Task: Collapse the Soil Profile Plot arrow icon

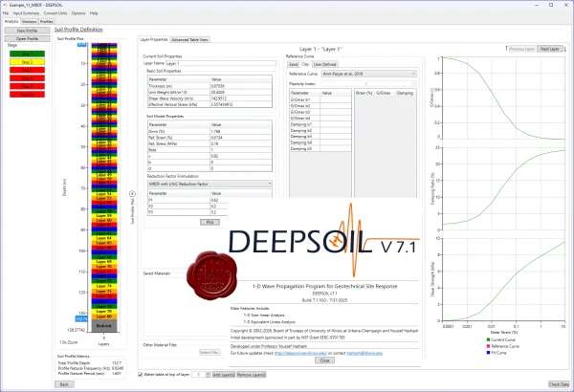Action: pyautogui.click(x=132, y=194)
